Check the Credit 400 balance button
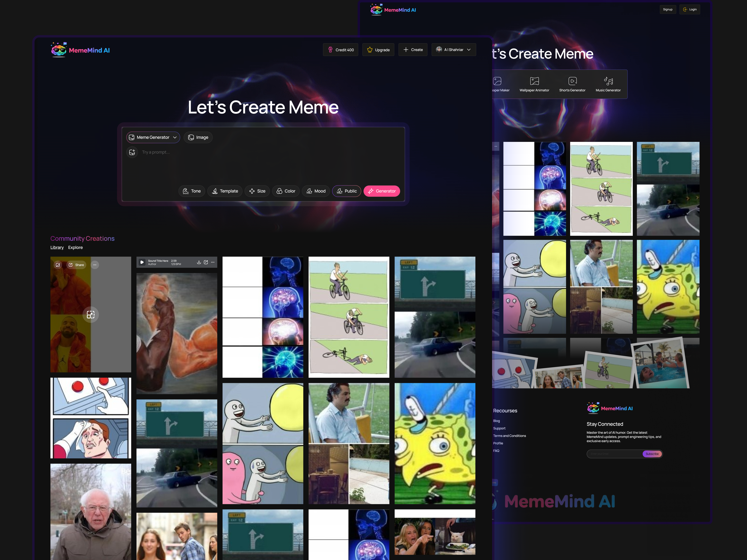 pos(340,50)
